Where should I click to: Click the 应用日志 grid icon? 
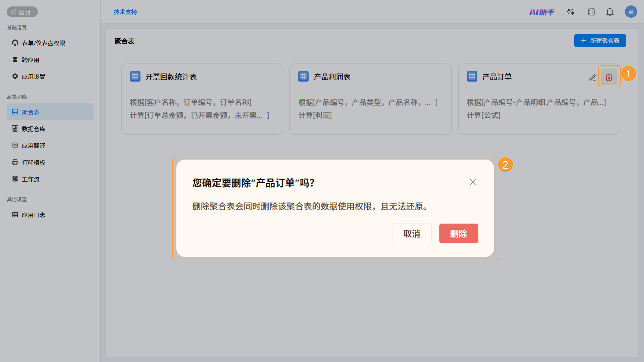click(x=15, y=215)
